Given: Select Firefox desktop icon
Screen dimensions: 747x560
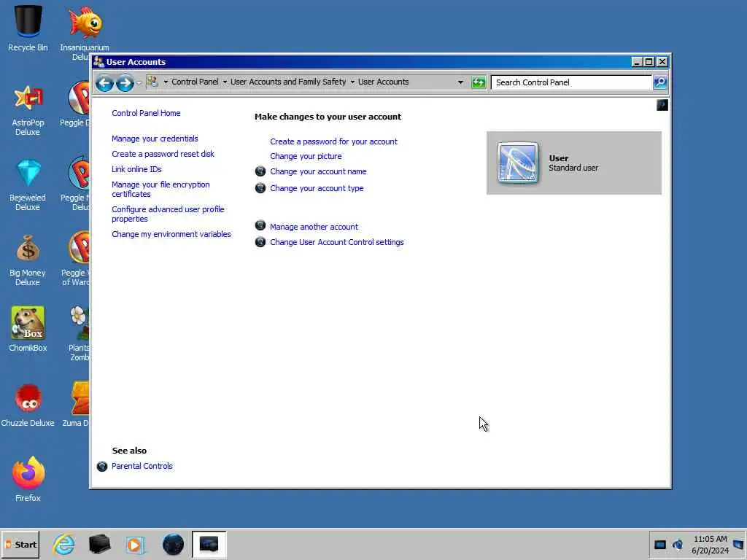Looking at the screenshot, I should 28,479.
